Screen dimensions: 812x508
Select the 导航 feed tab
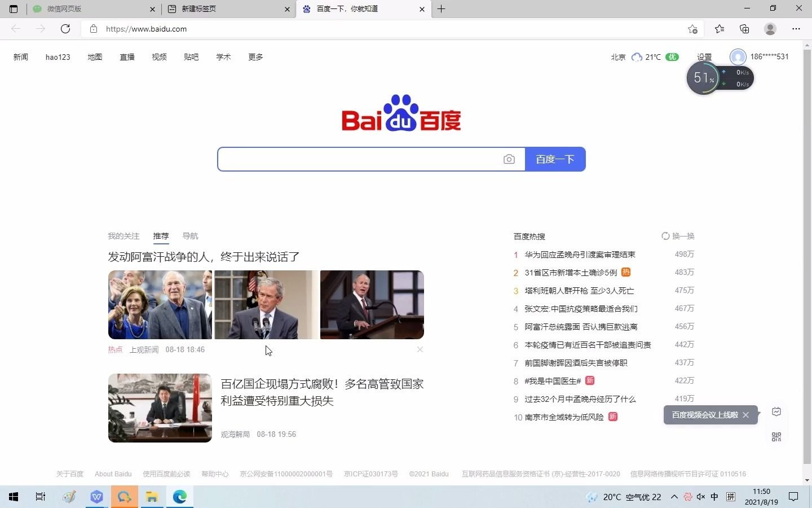pos(190,236)
